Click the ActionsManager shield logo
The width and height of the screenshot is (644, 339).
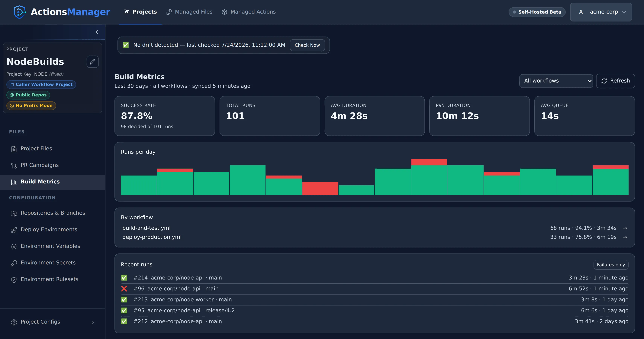[x=20, y=12]
